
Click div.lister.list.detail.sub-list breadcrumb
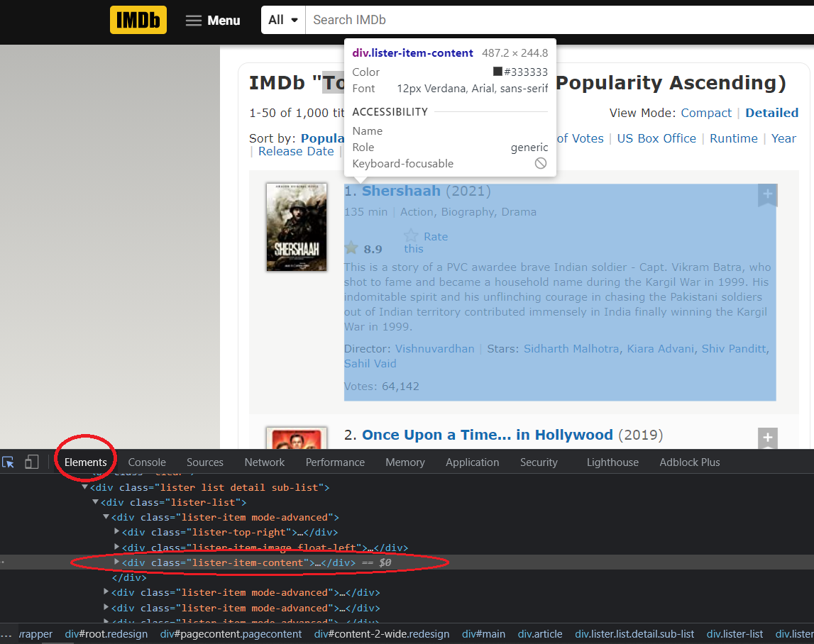click(x=634, y=634)
